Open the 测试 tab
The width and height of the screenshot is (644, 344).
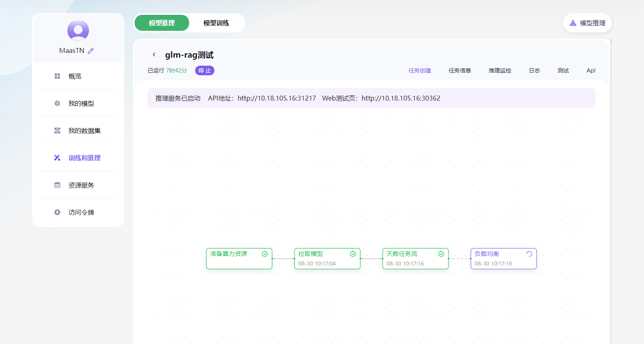[x=563, y=70]
